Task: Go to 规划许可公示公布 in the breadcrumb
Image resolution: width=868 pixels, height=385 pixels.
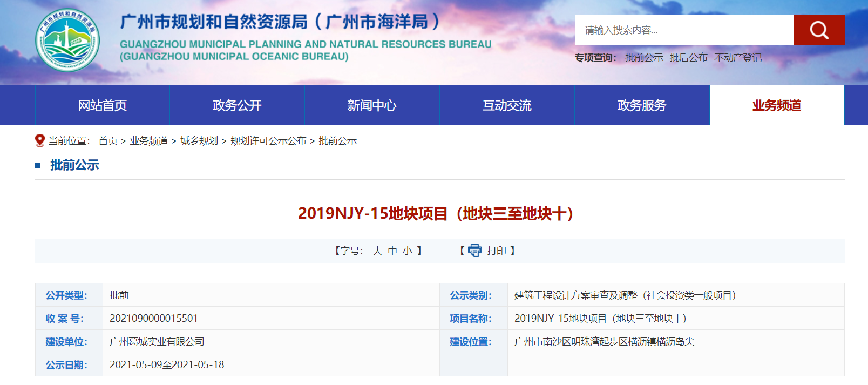Action: (268, 141)
